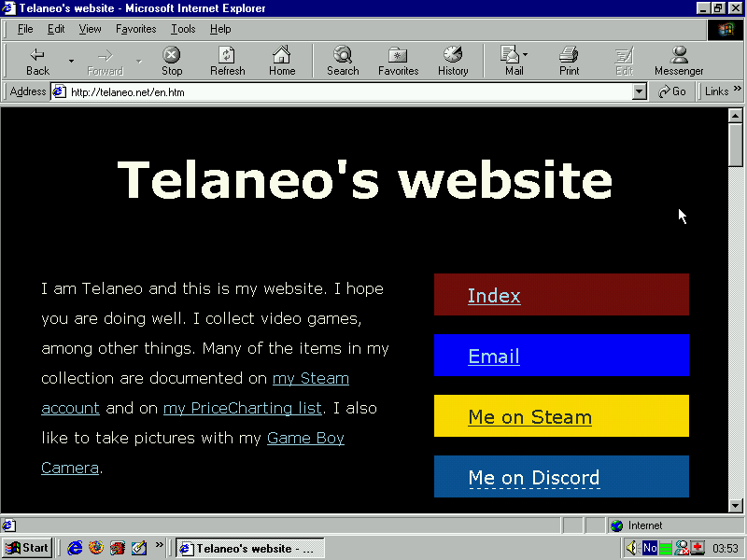Show the browsing History pane
747x560 pixels.
pos(453,62)
